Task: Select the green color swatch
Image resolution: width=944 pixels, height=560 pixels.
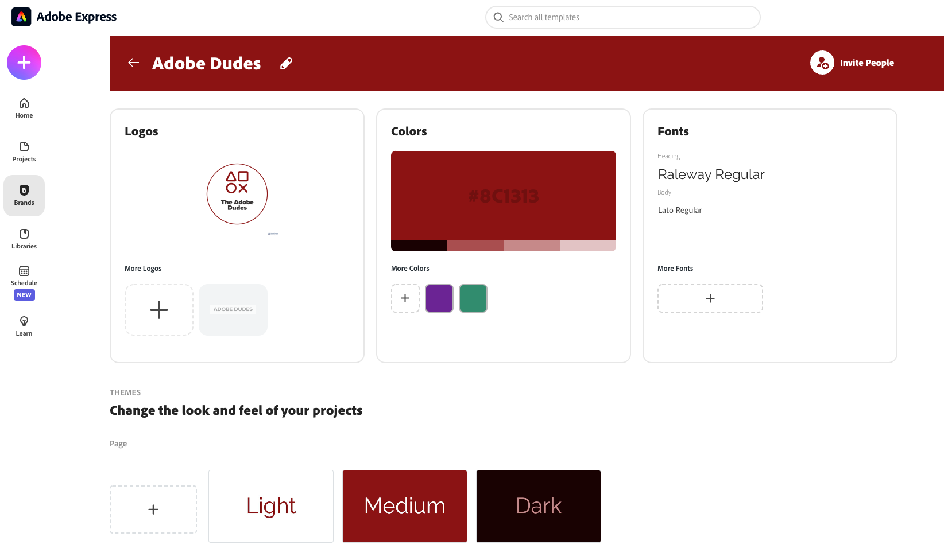Action: [473, 298]
